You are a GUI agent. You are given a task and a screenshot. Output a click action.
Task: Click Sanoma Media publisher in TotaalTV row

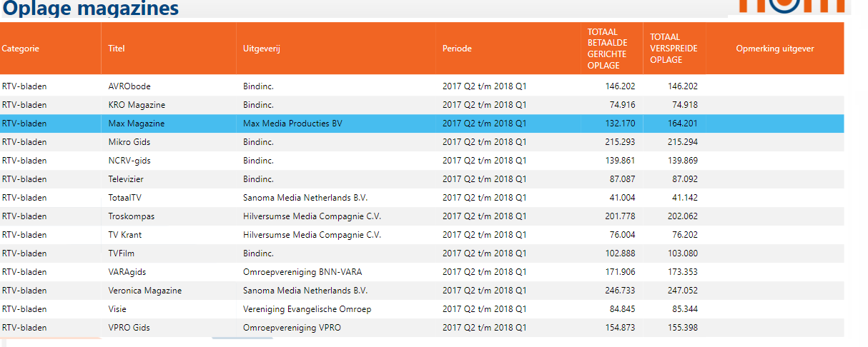click(x=305, y=198)
